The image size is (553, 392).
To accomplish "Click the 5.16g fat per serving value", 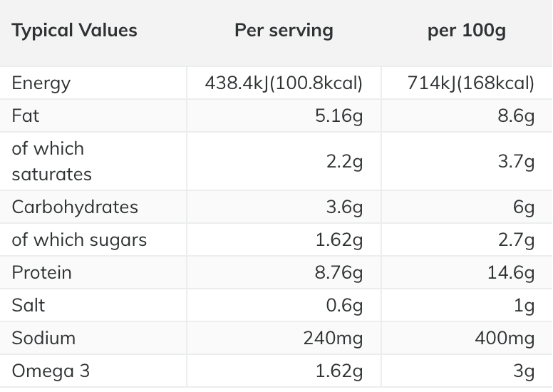I will pos(338,115).
